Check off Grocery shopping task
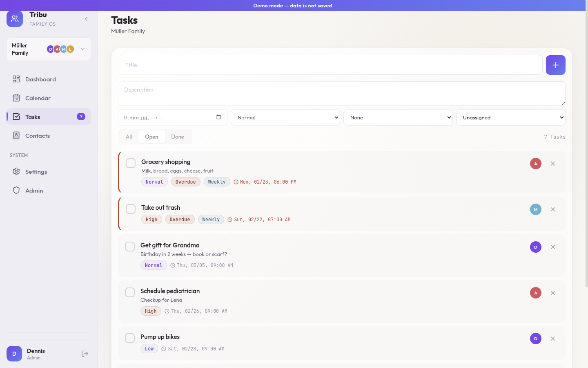 131,163
